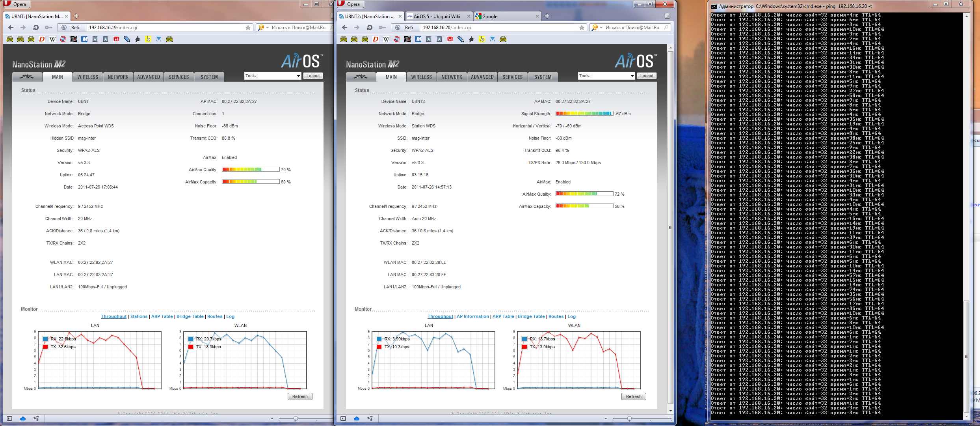Click the Веб site-info badge in the 192.168.16.20 address bar
Image resolution: width=980 pixels, height=426 pixels.
point(405,28)
